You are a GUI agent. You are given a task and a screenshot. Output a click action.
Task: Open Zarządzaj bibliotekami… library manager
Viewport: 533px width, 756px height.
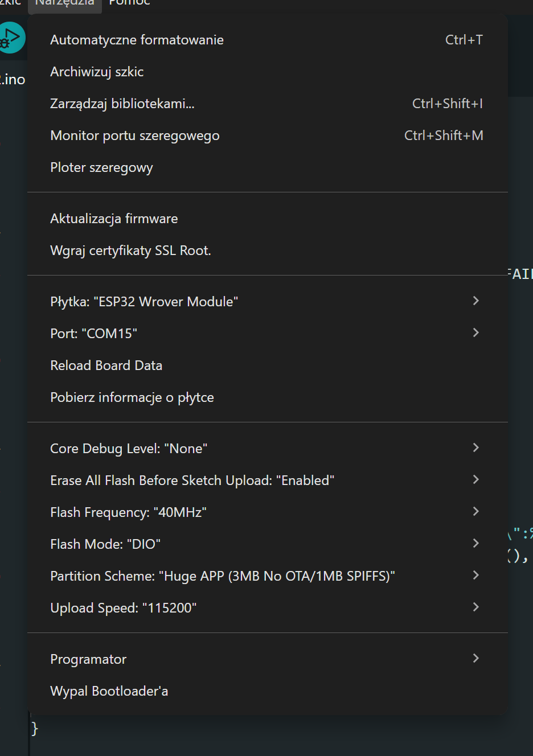267,104
